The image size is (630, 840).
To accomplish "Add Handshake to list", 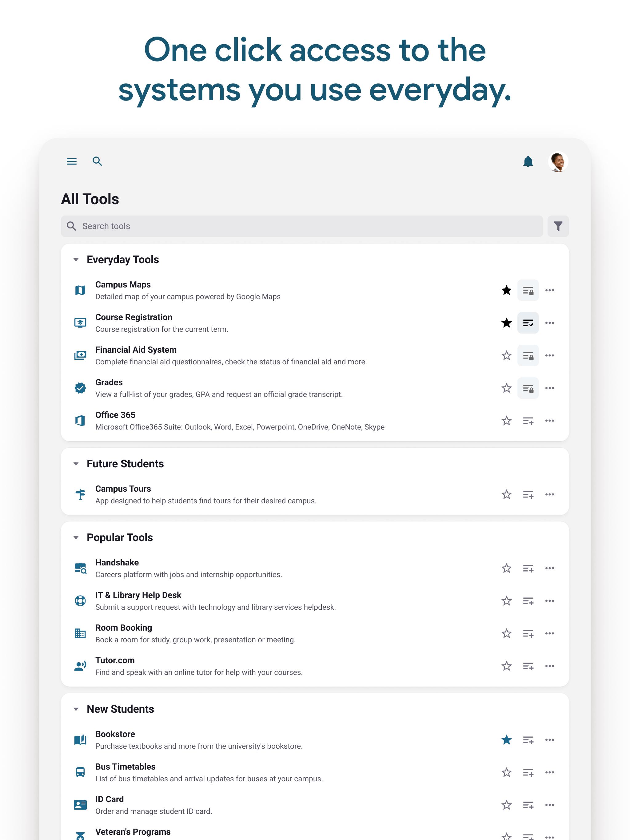I will point(528,569).
